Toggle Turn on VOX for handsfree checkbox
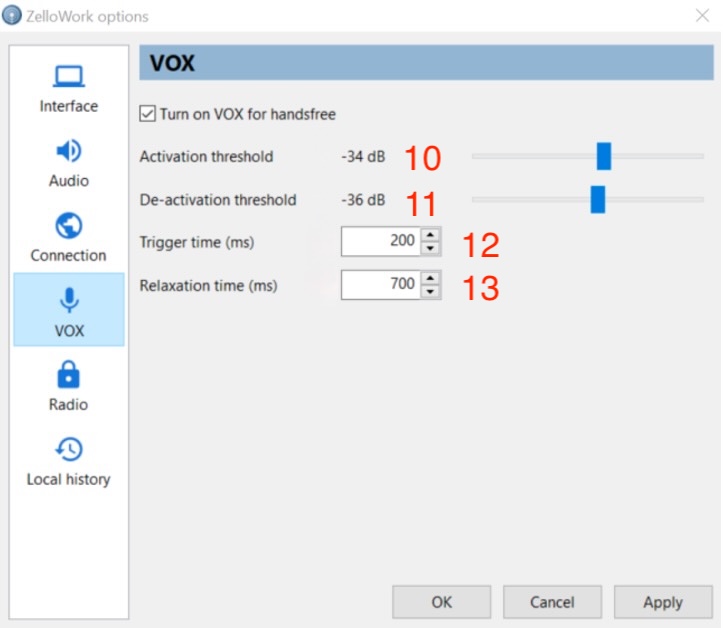The width and height of the screenshot is (724, 628). [x=147, y=114]
